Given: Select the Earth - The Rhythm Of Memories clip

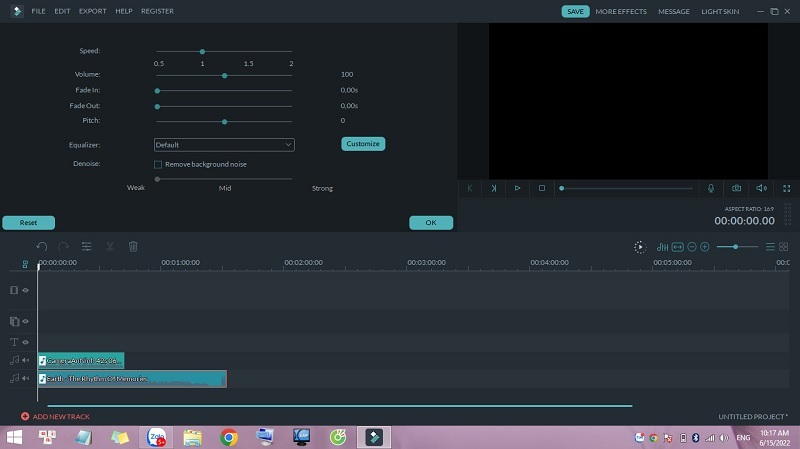Looking at the screenshot, I should [132, 379].
